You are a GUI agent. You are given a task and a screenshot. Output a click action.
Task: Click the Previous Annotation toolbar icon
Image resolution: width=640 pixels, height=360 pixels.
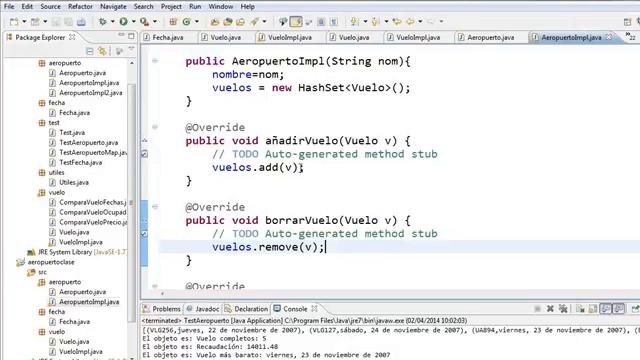pos(376,22)
